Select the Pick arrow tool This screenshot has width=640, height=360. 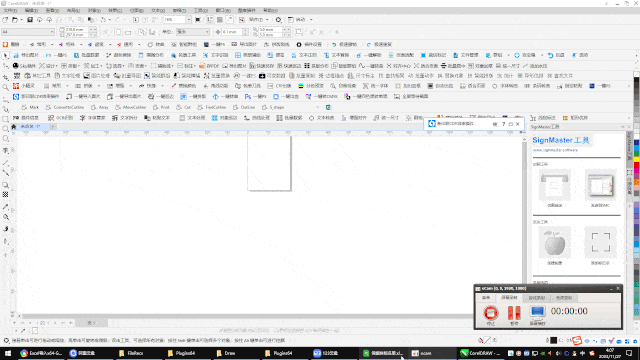click(5, 56)
